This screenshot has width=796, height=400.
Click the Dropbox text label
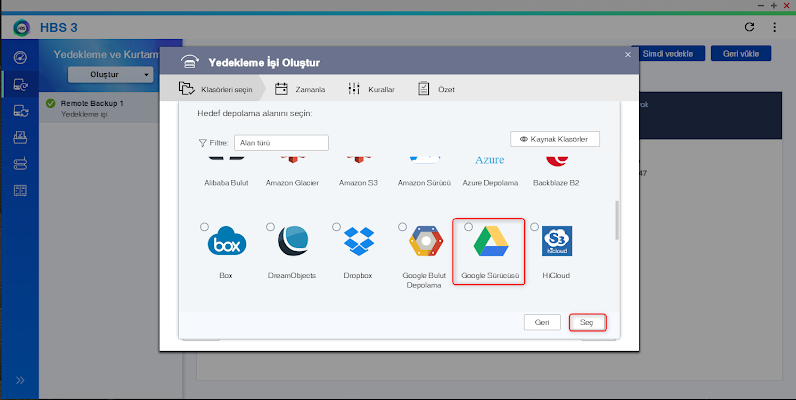(358, 276)
